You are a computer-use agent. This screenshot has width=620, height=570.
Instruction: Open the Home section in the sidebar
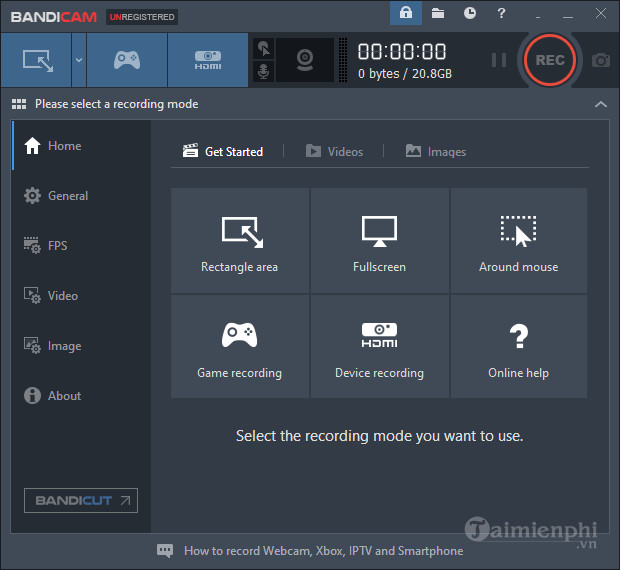81,146
